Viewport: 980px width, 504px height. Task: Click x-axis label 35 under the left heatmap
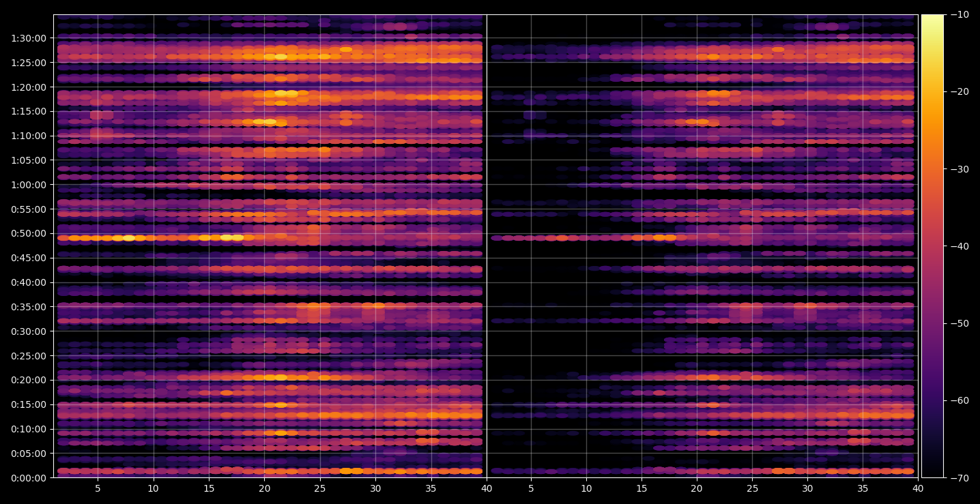coord(431,488)
